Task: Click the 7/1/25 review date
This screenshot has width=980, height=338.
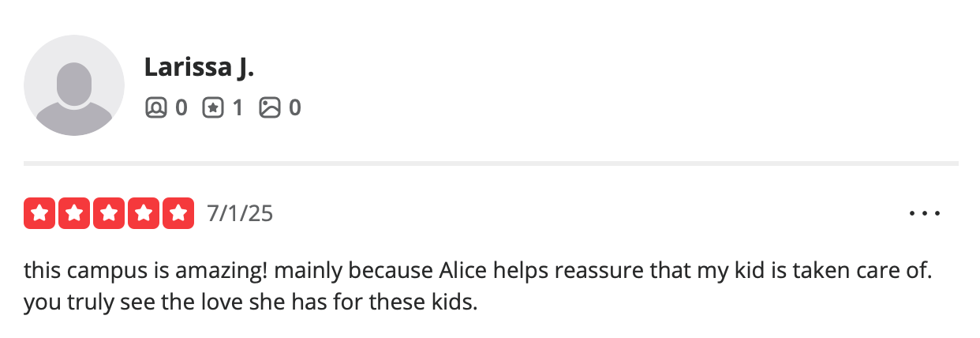Action: tap(240, 213)
